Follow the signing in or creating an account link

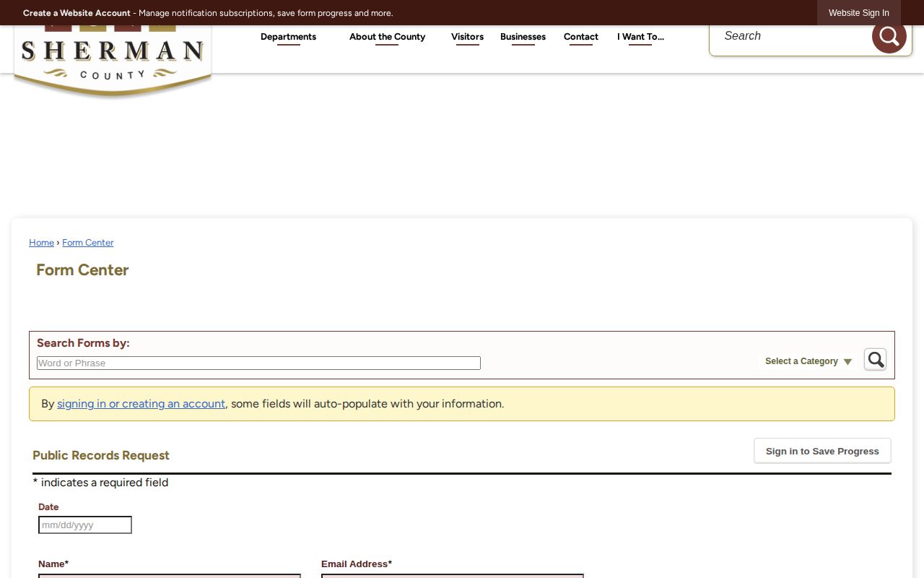[x=141, y=404]
